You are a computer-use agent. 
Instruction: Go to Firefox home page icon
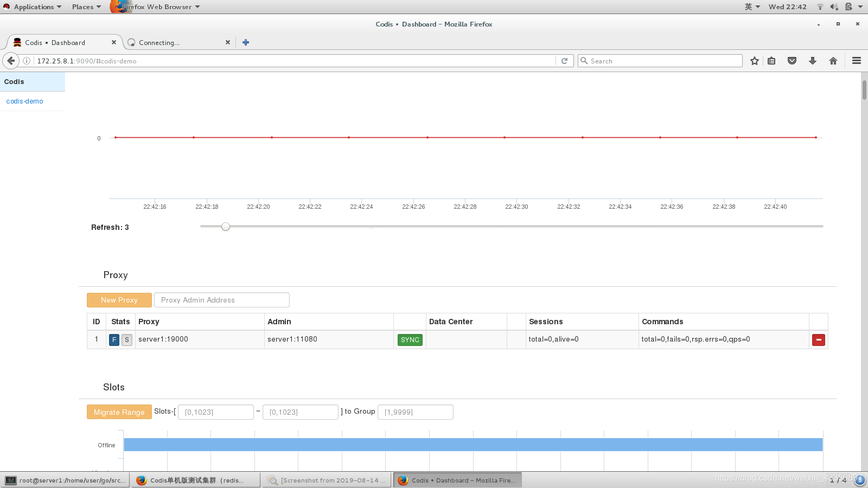pos(833,61)
